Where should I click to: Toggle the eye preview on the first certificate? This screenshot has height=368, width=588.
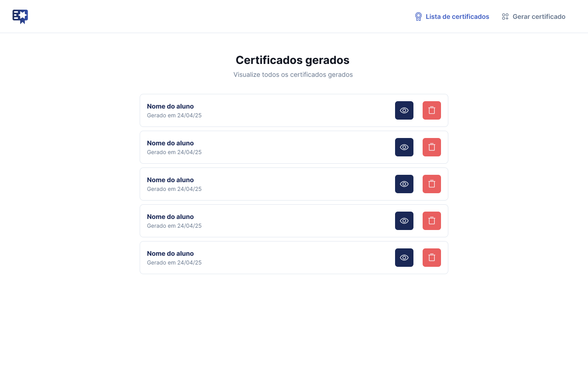pyautogui.click(x=404, y=110)
